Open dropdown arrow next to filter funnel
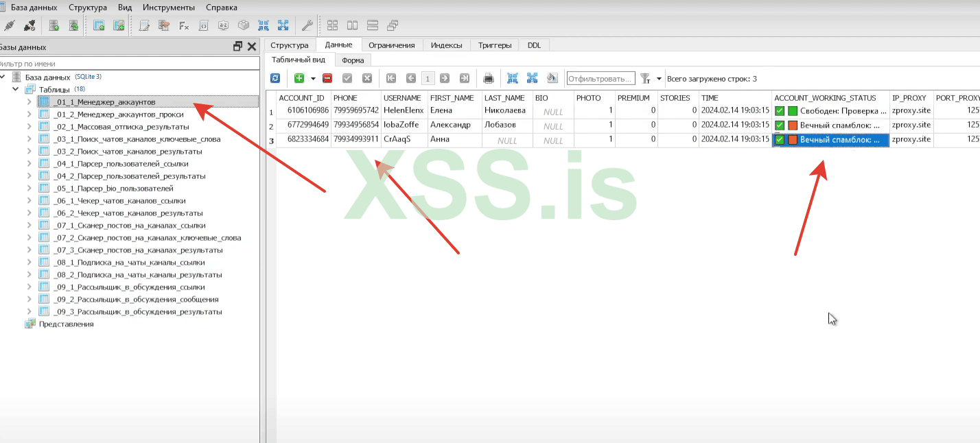The height and width of the screenshot is (443, 980). (660, 78)
